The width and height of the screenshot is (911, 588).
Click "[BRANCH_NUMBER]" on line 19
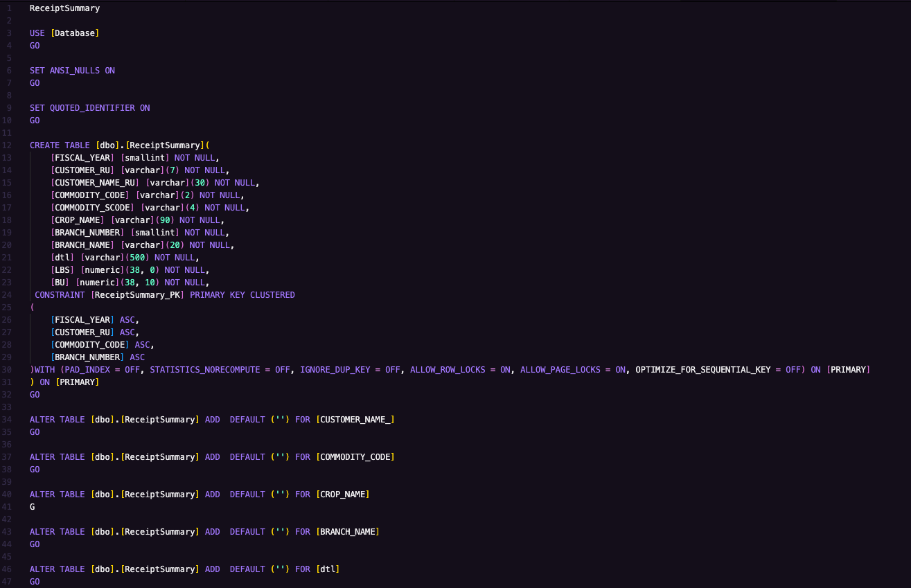coord(87,233)
